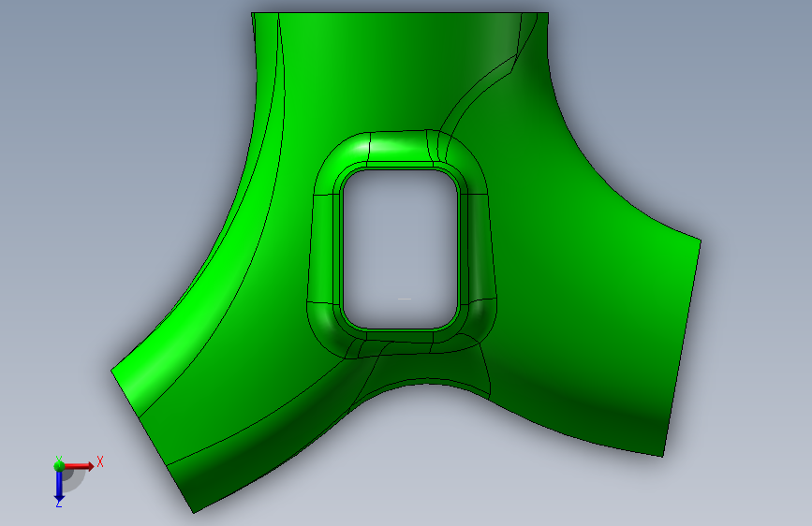This screenshot has width=812, height=526.
Task: Click the red X axis arrow of triad
Action: point(78,466)
